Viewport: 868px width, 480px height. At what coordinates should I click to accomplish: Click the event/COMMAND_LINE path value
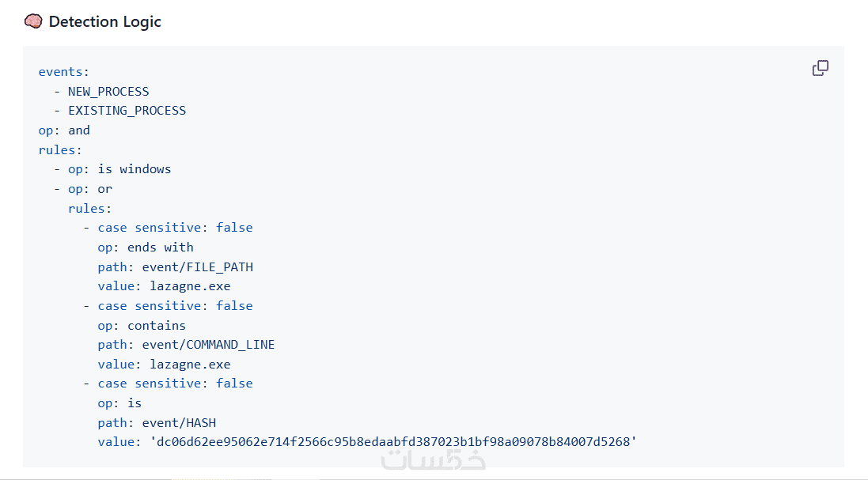point(208,345)
